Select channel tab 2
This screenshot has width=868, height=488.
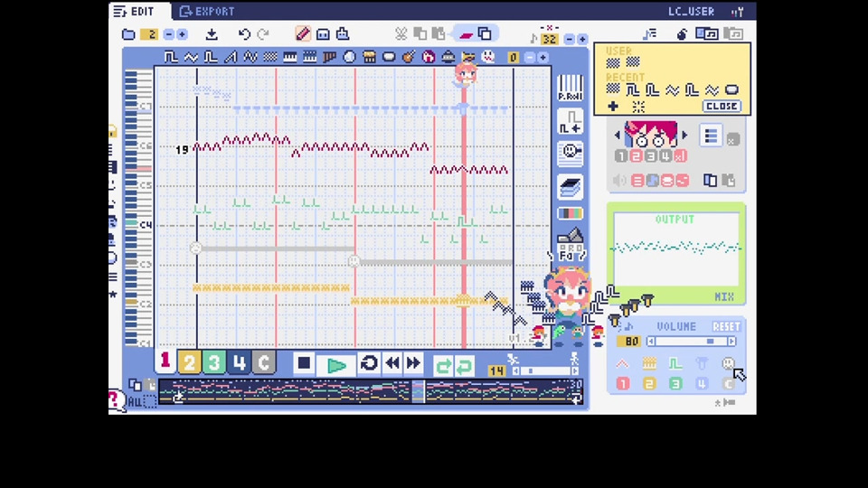click(189, 362)
